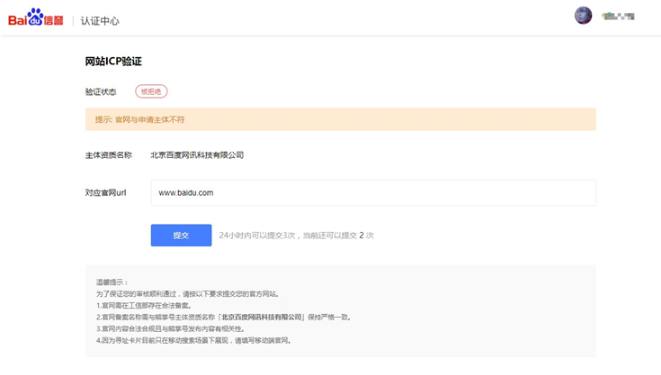Open the user avatar in the header
Viewport: 661px width, 375px height.
point(583,16)
